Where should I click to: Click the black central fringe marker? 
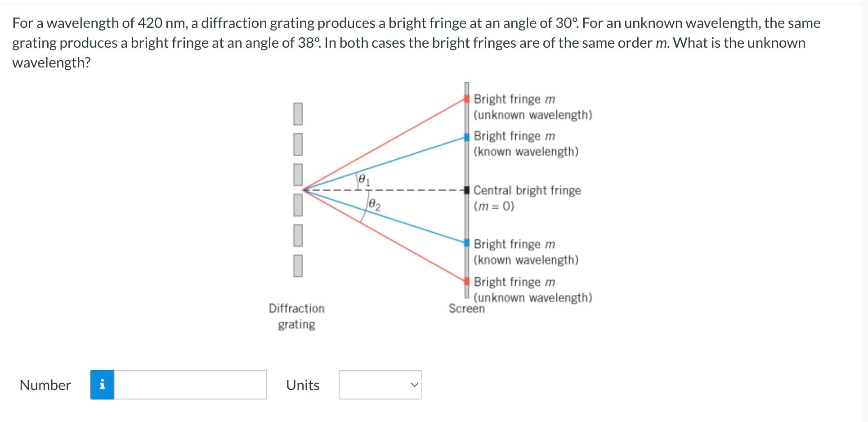[x=467, y=190]
